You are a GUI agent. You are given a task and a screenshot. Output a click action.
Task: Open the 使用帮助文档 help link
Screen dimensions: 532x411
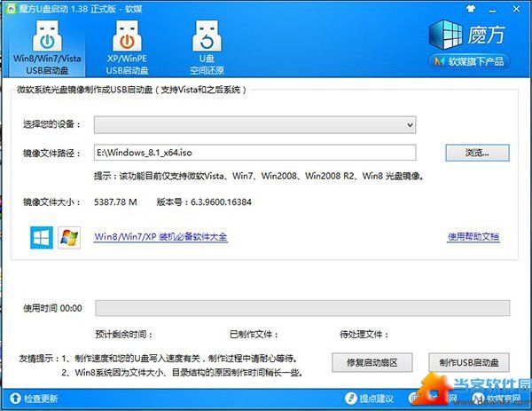[473, 237]
